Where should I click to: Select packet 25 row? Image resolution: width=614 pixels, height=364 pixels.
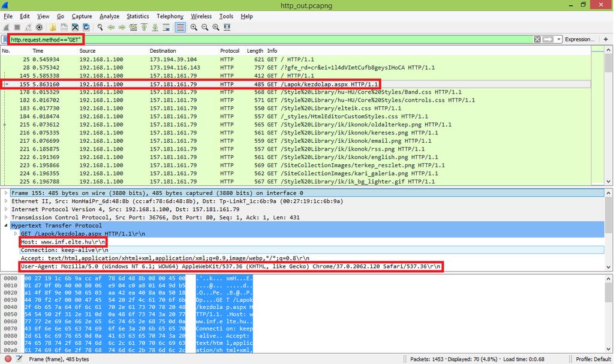click(296, 59)
